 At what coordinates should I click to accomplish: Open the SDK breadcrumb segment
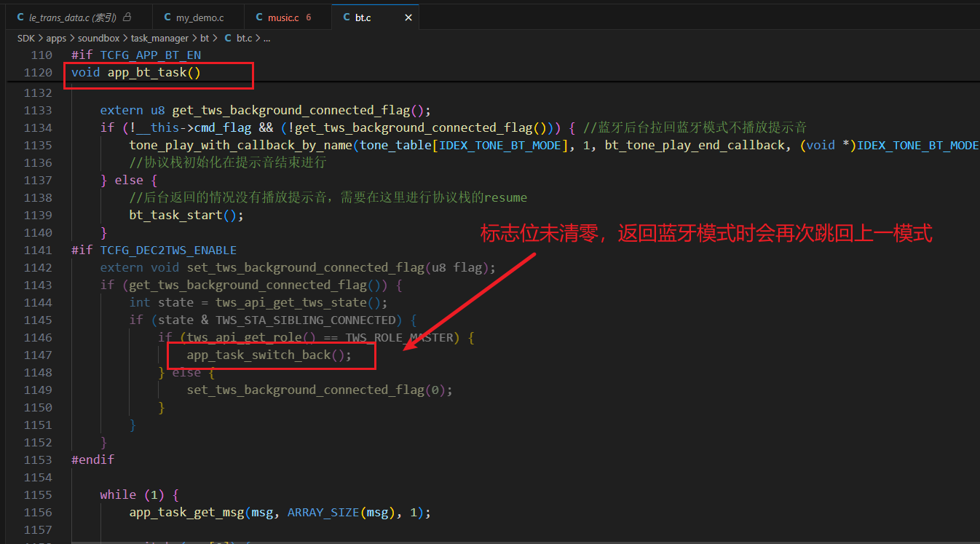tap(25, 38)
